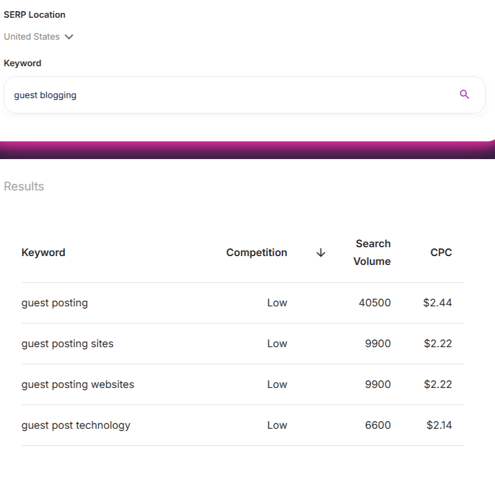Click the Search Volume column header
Image resolution: width=495 pixels, height=482 pixels.
point(372,252)
